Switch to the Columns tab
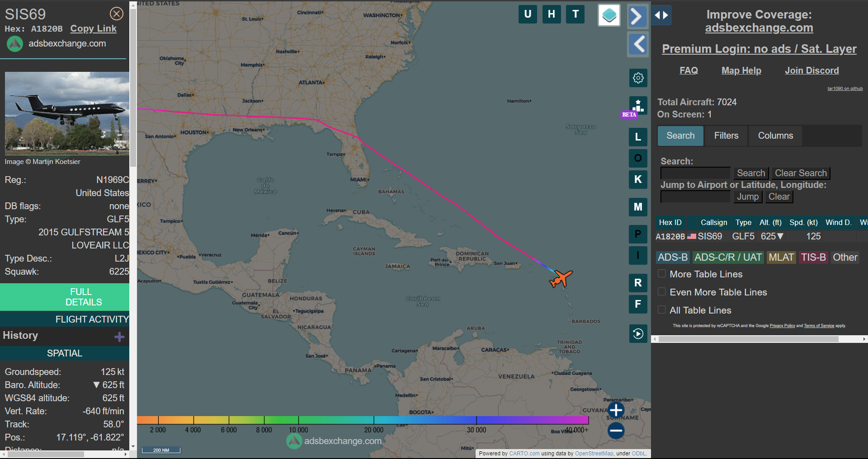Image resolution: width=868 pixels, height=459 pixels. [x=775, y=136]
